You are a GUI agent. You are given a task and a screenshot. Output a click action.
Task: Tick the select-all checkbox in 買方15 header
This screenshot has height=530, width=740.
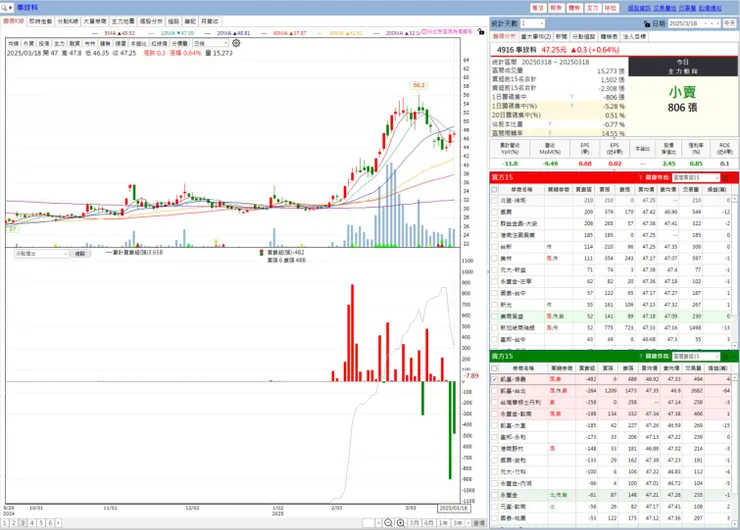tap(494, 189)
